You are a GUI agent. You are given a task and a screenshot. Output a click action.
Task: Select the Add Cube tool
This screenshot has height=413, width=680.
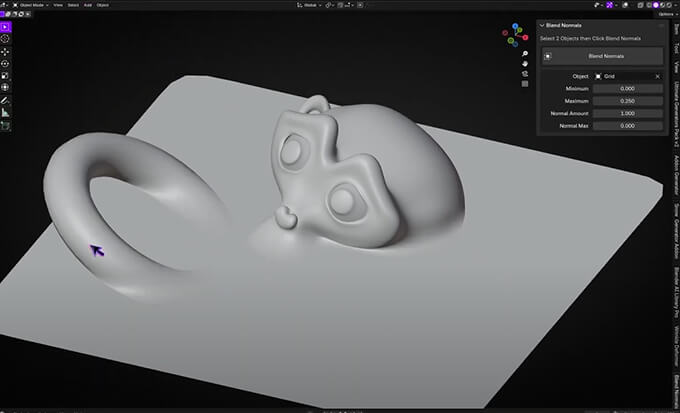[5, 126]
